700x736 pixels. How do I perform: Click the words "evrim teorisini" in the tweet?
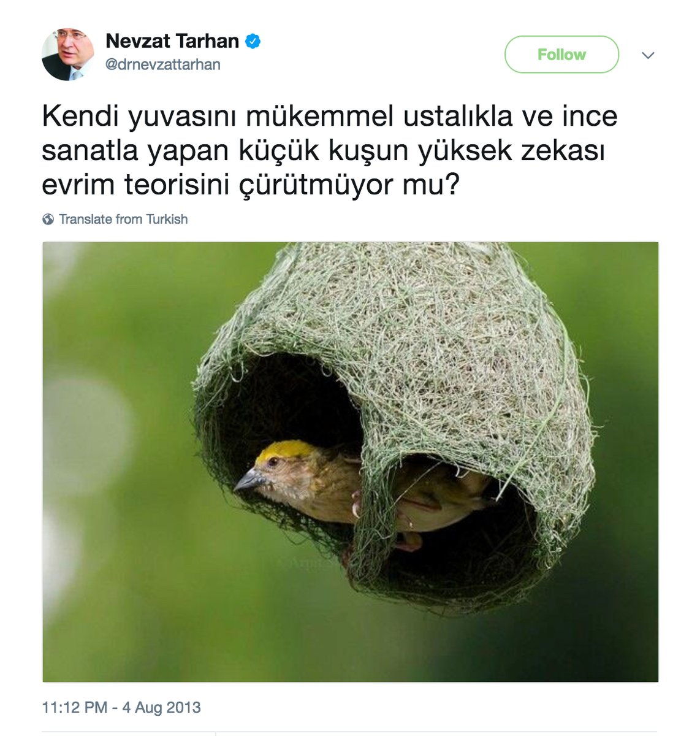point(135,185)
